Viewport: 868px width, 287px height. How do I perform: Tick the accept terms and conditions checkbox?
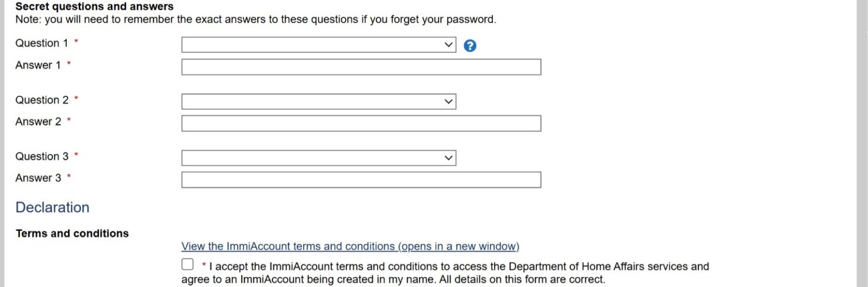click(x=188, y=266)
